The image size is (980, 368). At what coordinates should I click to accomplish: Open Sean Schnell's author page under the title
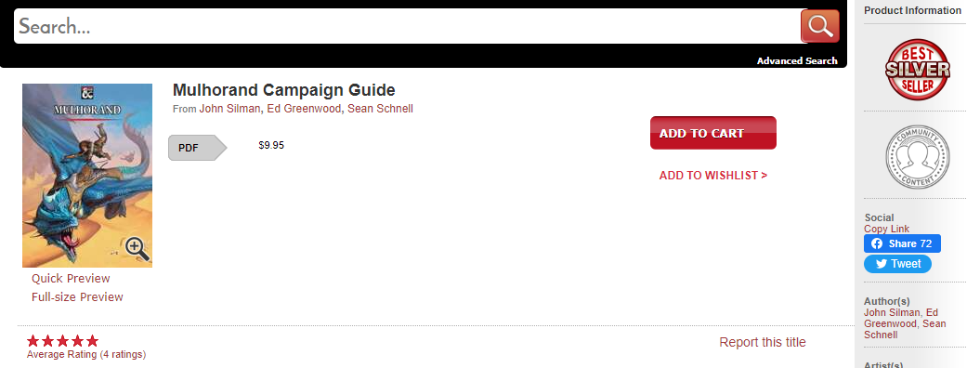380,109
